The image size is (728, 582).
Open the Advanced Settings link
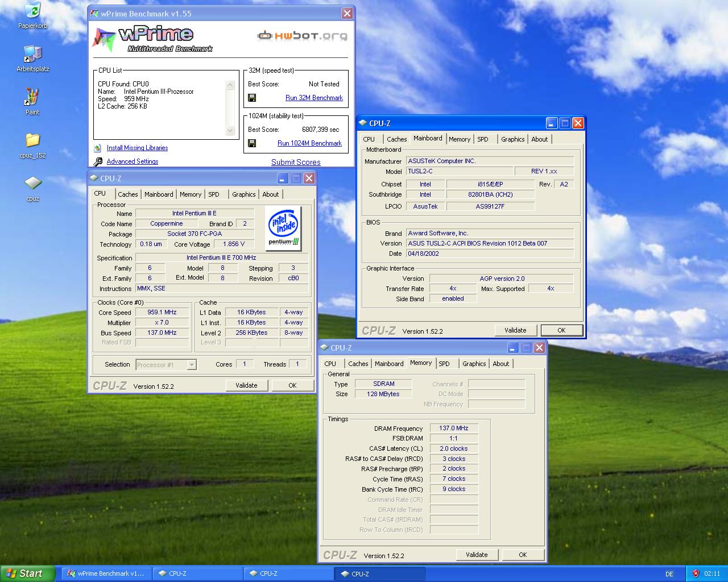(133, 161)
